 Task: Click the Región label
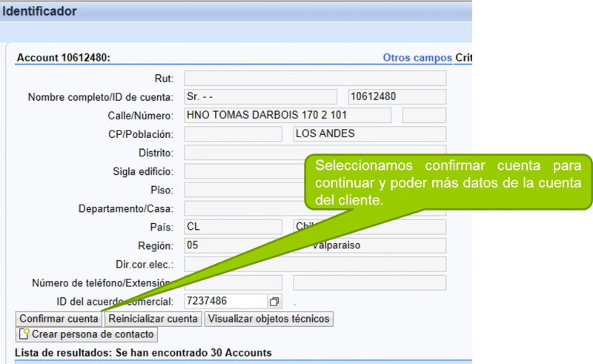tap(156, 246)
